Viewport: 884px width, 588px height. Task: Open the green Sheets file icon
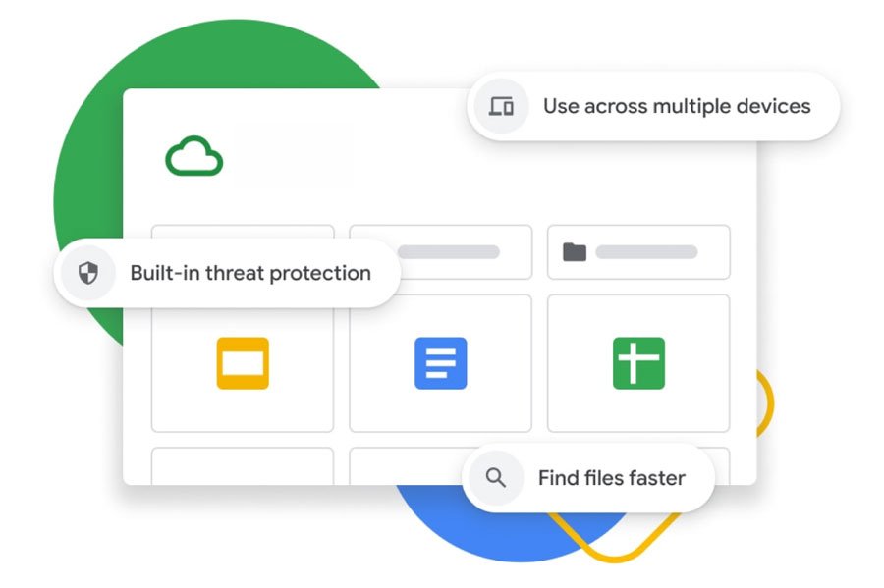click(638, 363)
